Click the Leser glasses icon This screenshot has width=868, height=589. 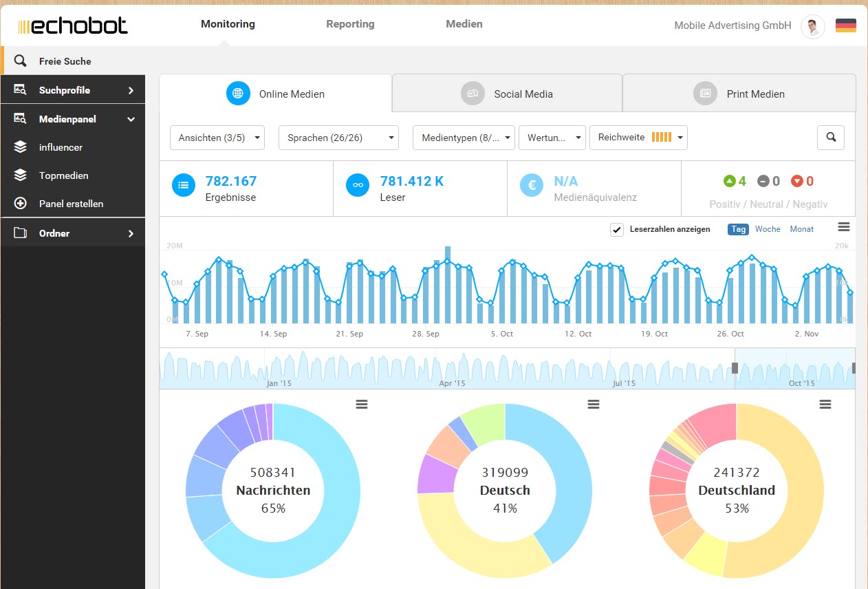click(x=358, y=185)
